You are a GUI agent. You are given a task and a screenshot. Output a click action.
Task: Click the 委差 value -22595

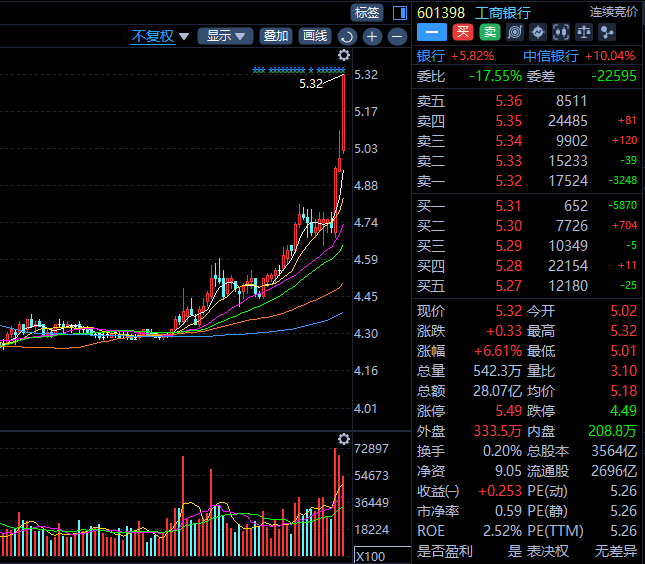coord(614,76)
